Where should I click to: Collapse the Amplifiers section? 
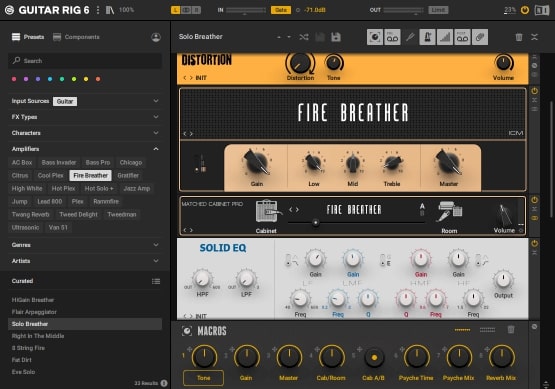[x=156, y=149]
